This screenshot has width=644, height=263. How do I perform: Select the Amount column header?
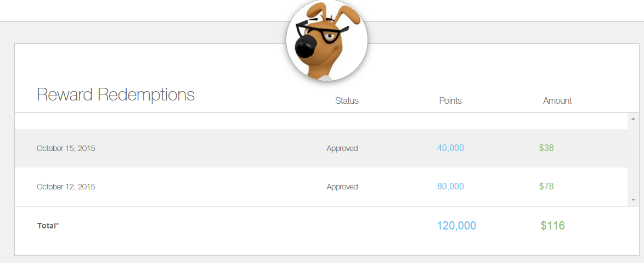point(557,101)
